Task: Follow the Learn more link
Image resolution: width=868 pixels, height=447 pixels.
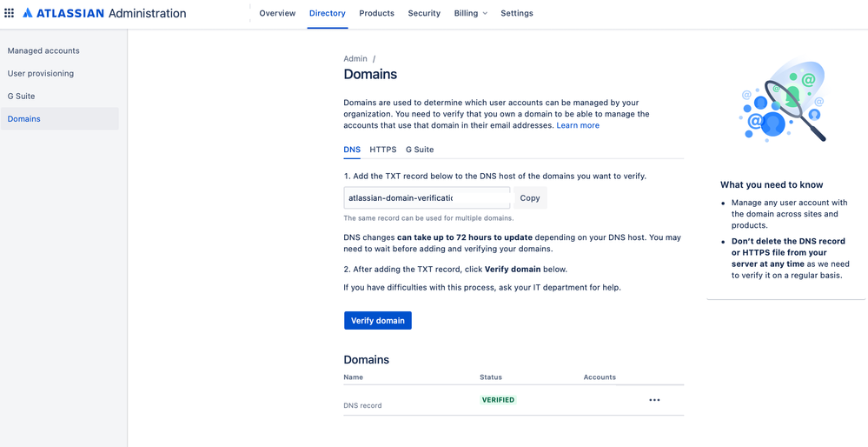Action: coord(578,126)
